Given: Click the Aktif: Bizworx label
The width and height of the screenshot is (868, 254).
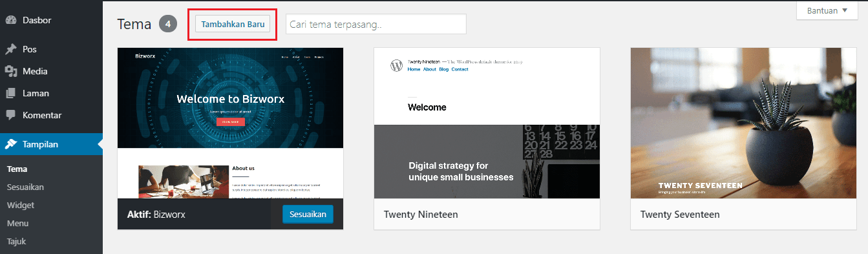Looking at the screenshot, I should pyautogui.click(x=156, y=214).
